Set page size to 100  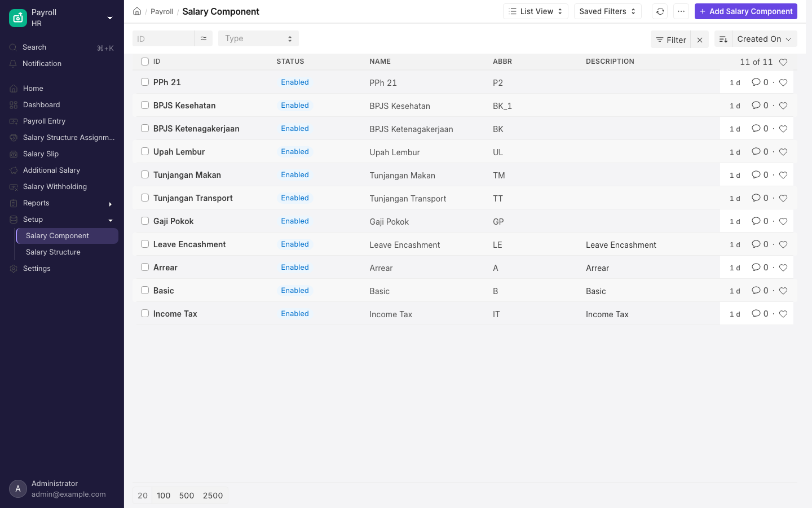coord(164,496)
